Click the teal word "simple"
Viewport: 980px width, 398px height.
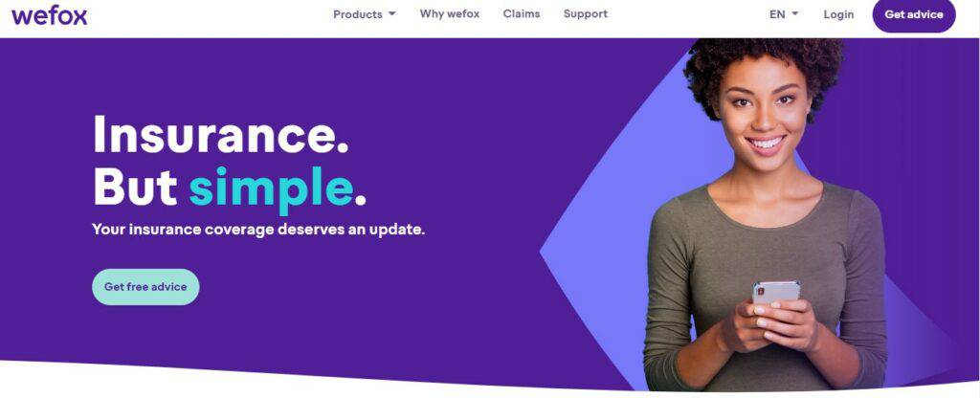(x=271, y=188)
